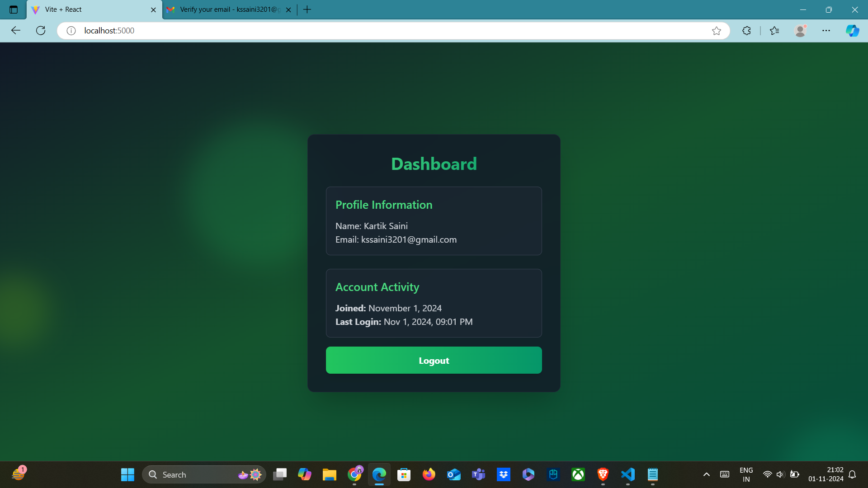The width and height of the screenshot is (868, 488).
Task: Open the browser Extensions puzzle icon
Action: [x=746, y=31]
